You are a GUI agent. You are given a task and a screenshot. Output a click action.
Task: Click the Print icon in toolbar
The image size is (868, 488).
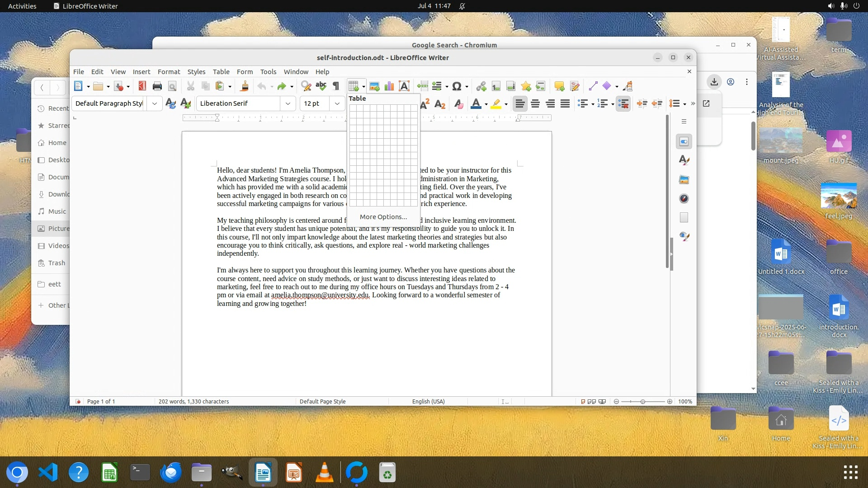[x=157, y=86]
